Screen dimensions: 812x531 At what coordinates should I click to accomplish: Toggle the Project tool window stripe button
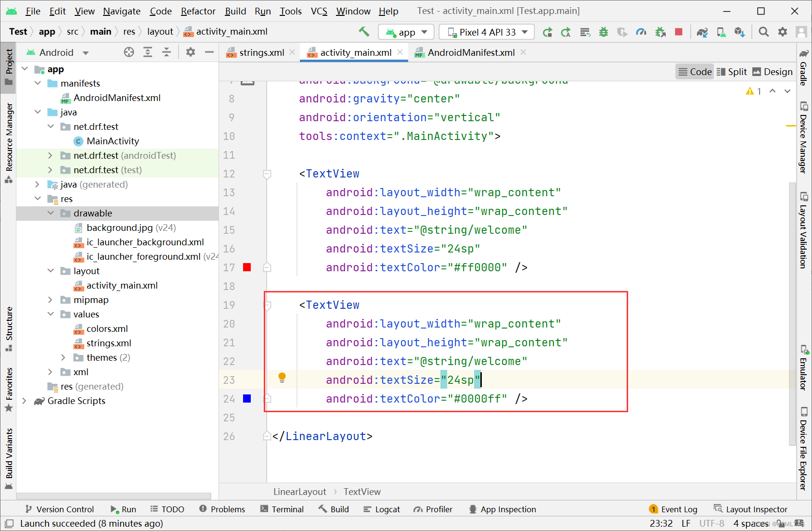coord(9,67)
